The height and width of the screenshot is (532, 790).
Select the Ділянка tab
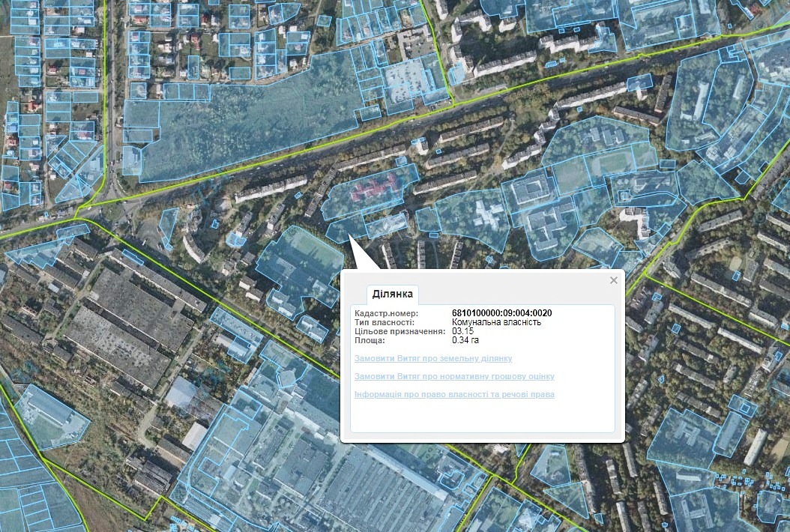(x=393, y=294)
